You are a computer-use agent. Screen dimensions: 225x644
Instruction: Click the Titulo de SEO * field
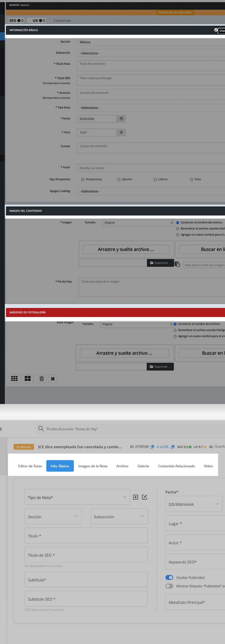click(x=86, y=555)
